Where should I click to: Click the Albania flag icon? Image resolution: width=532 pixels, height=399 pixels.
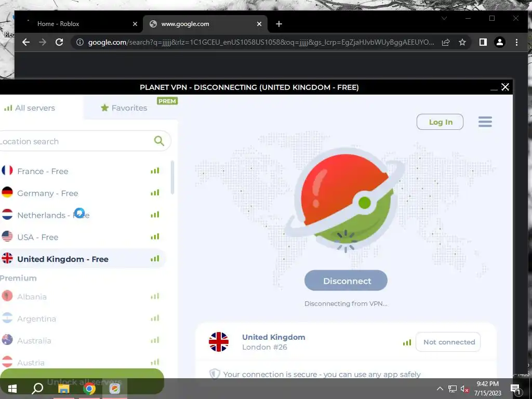7,296
